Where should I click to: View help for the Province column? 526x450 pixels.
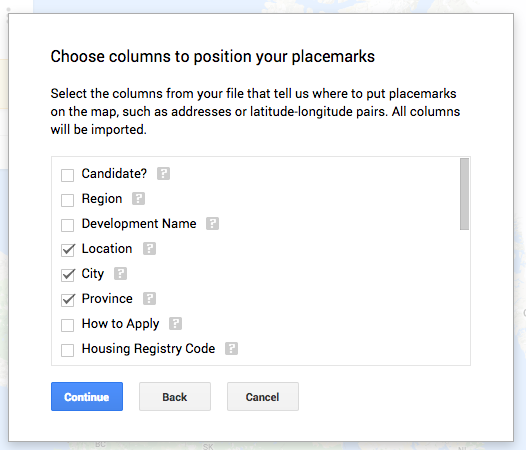[149, 299]
